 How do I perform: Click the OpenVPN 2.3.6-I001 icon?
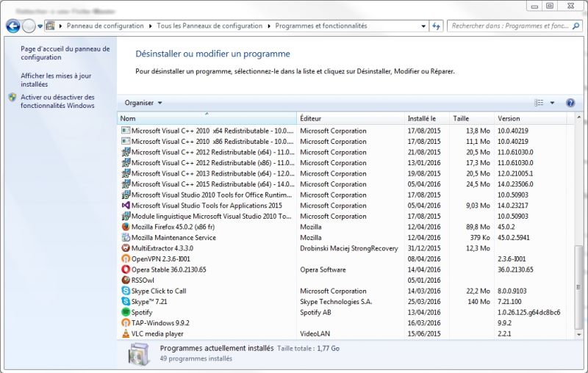(x=126, y=258)
